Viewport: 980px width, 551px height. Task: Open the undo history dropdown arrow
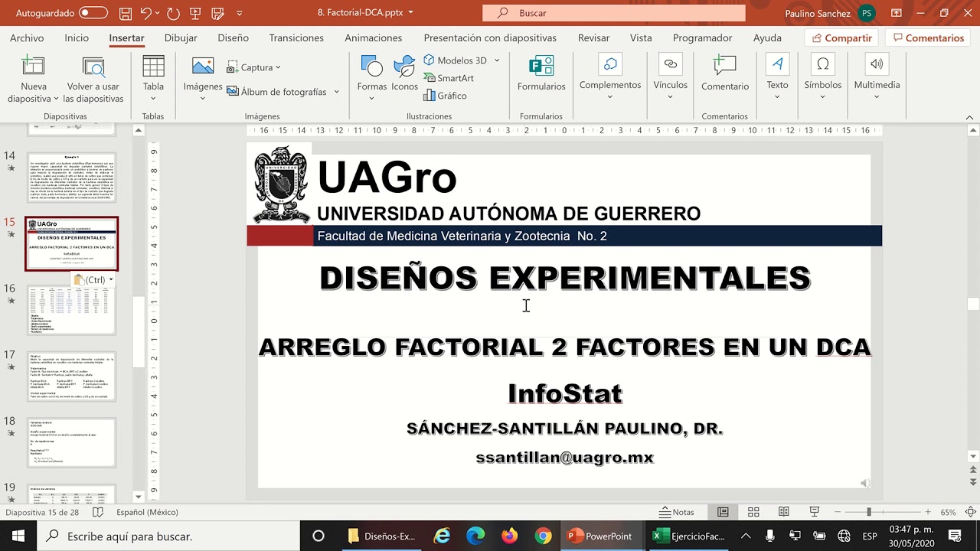pos(158,13)
